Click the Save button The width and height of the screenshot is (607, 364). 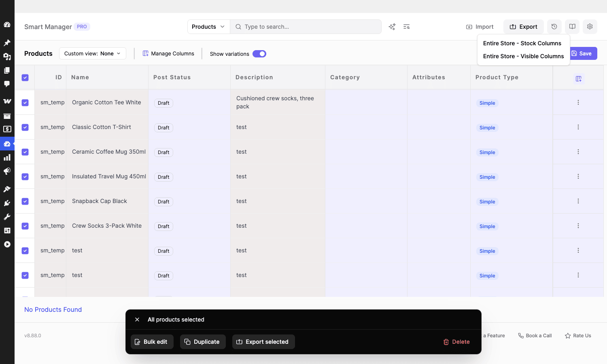pyautogui.click(x=582, y=53)
